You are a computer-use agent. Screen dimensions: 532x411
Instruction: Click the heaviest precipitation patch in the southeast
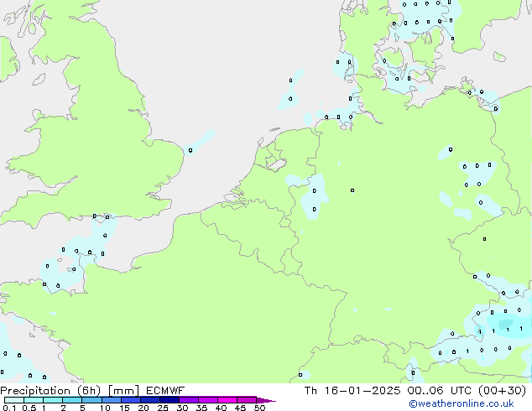click(x=504, y=323)
